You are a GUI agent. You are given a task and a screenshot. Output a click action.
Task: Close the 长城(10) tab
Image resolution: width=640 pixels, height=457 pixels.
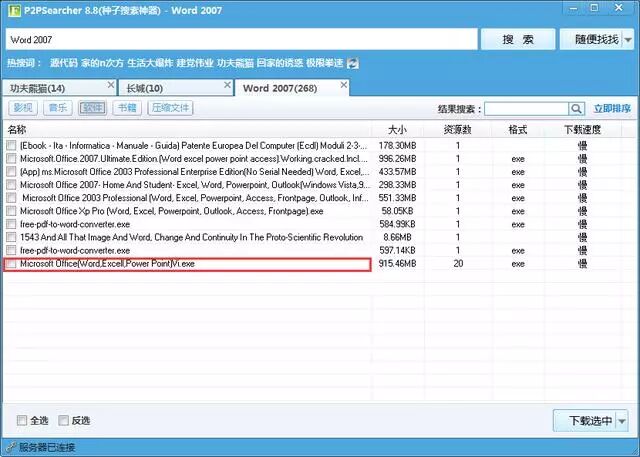click(x=227, y=85)
